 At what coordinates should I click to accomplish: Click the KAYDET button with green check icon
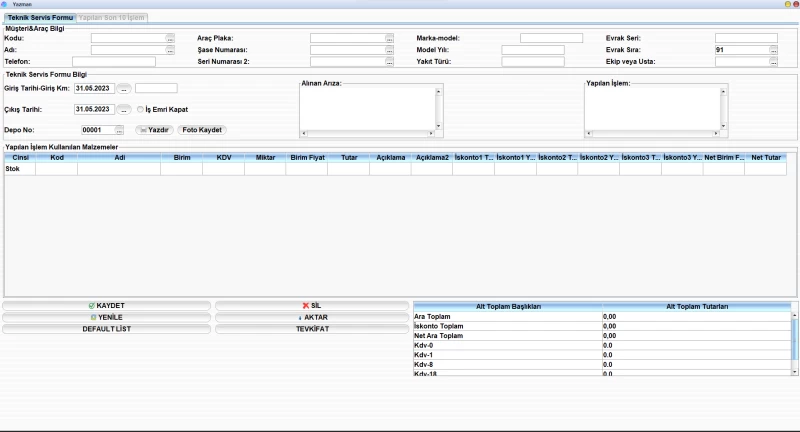click(x=106, y=305)
